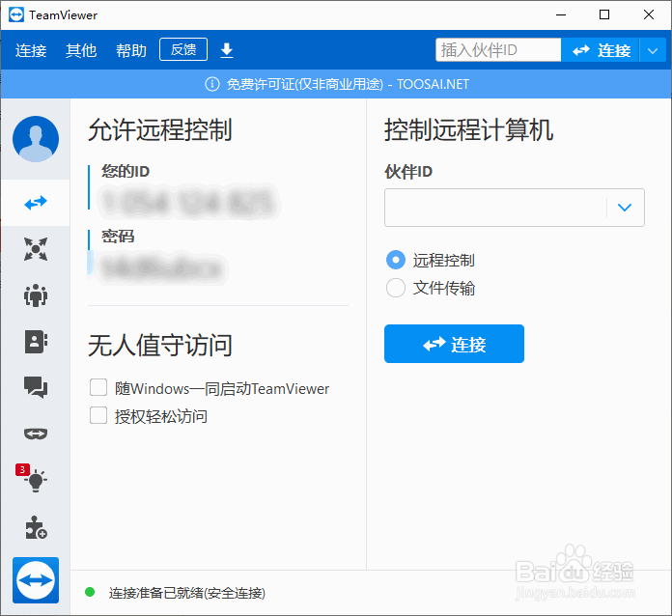Click the TeamViewer logo at sidebar bottom

click(x=36, y=580)
